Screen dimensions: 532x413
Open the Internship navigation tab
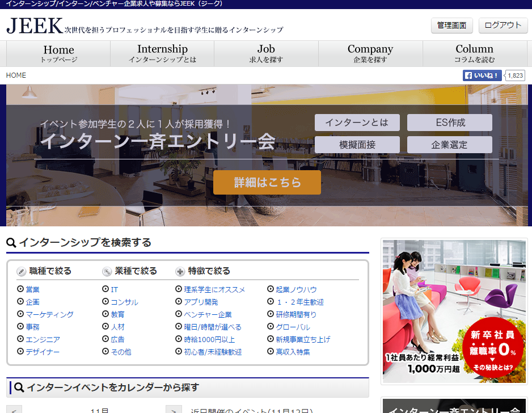coord(162,53)
